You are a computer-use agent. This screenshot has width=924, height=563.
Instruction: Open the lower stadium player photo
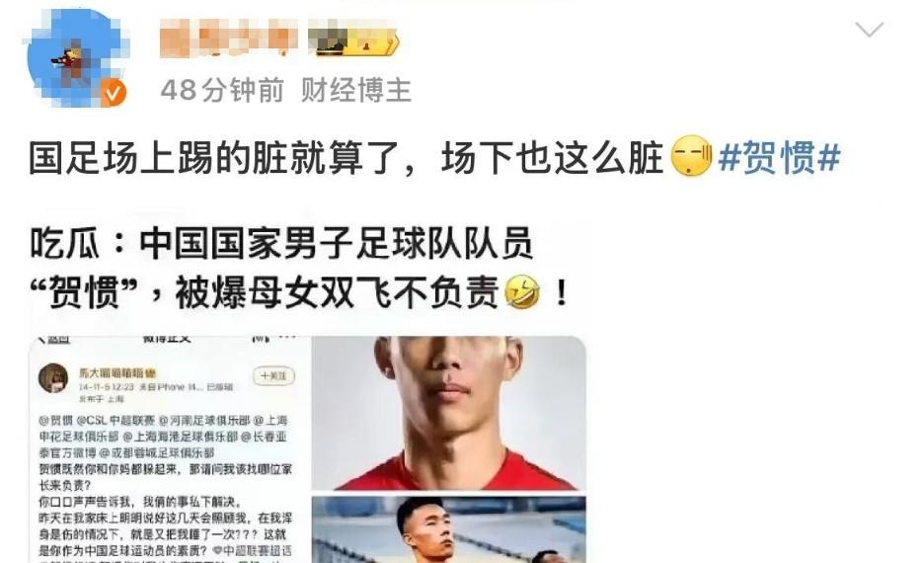coord(448,529)
